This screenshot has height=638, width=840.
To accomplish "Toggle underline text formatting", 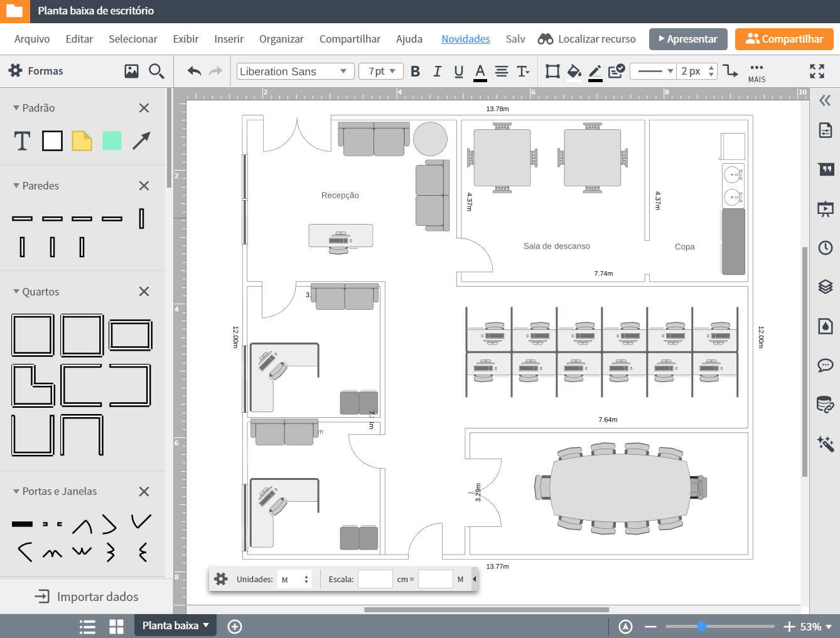I will click(458, 72).
